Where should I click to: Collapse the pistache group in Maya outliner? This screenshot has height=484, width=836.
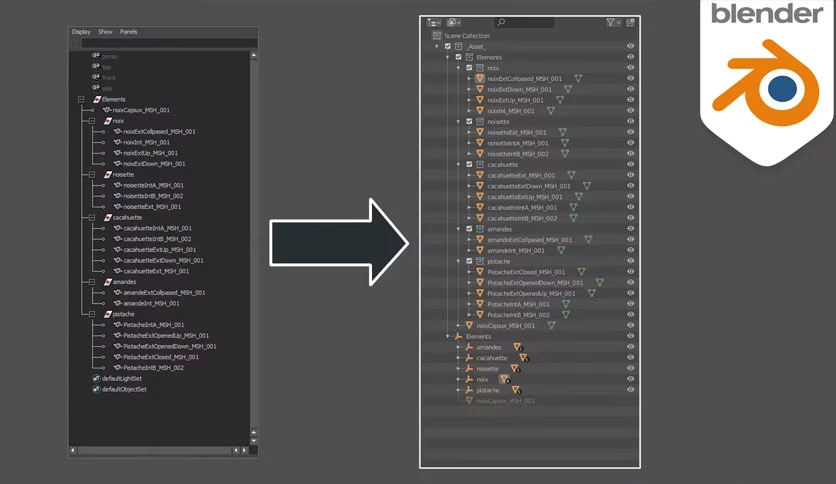click(x=92, y=314)
